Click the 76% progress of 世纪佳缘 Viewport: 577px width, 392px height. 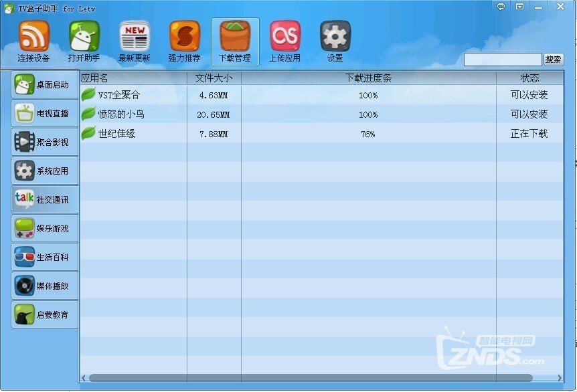(368, 134)
